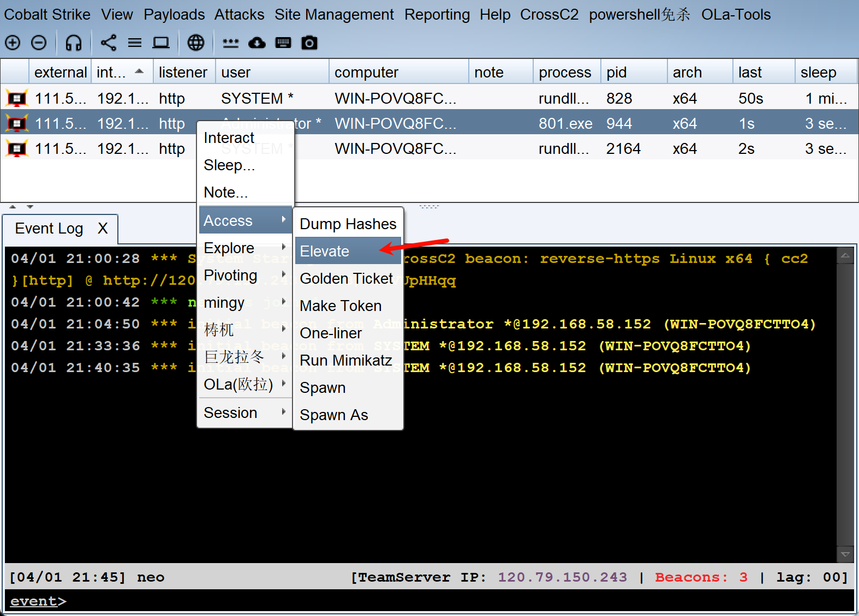Viewport: 859px width, 616px height.
Task: Sort by process column header
Action: pyautogui.click(x=567, y=72)
